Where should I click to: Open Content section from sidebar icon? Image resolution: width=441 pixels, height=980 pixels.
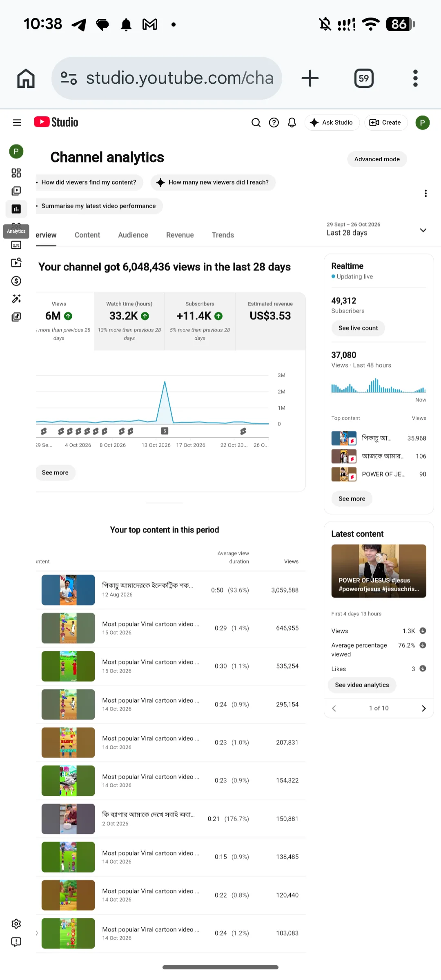(16, 191)
